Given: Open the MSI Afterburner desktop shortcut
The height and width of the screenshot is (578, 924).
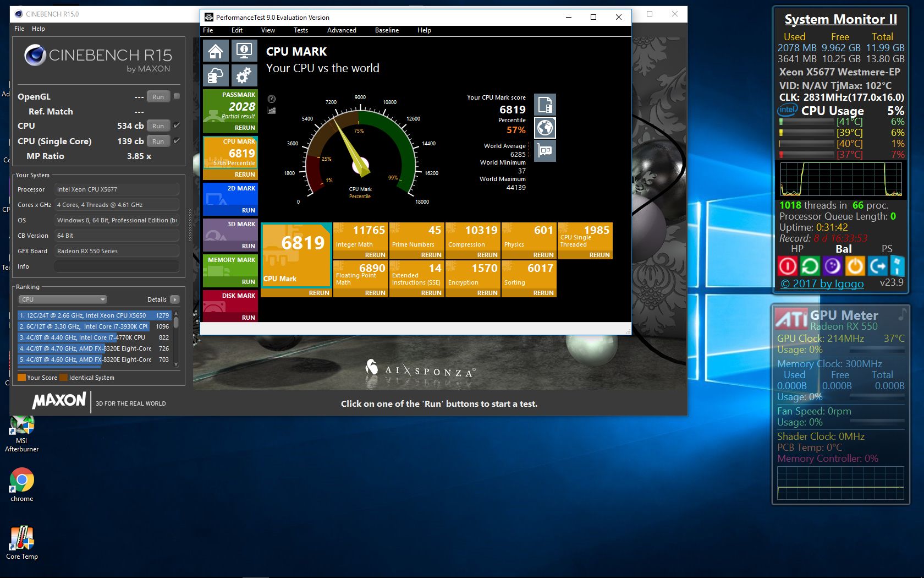Looking at the screenshot, I should point(21,434).
